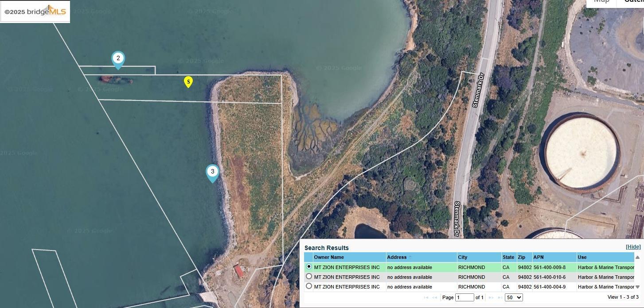Go to the first results page
Image resolution: width=644 pixels, height=308 pixels.
coord(426,298)
